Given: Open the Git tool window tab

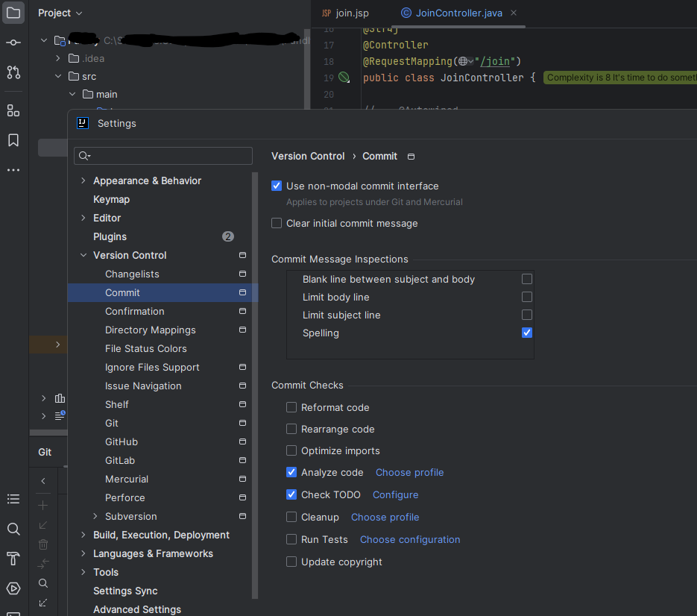Looking at the screenshot, I should (x=45, y=453).
